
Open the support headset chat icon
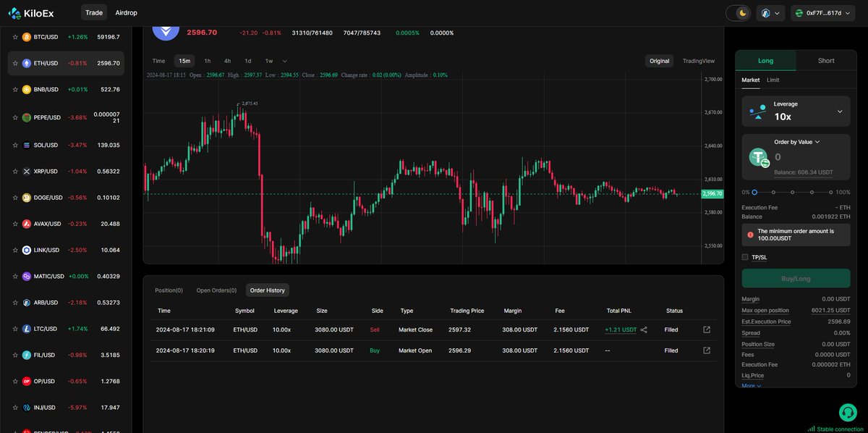848,413
